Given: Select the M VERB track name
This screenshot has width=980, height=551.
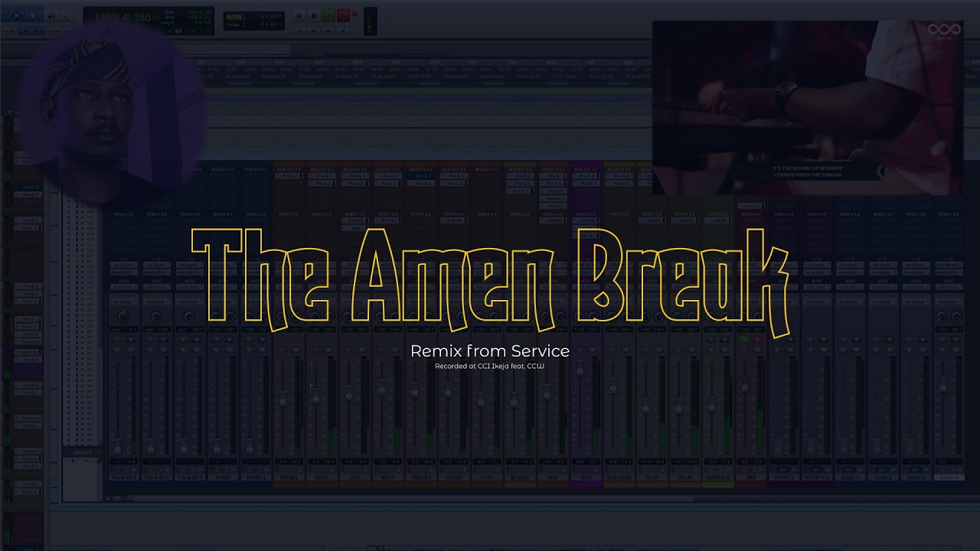Looking at the screenshot, I should click(519, 478).
